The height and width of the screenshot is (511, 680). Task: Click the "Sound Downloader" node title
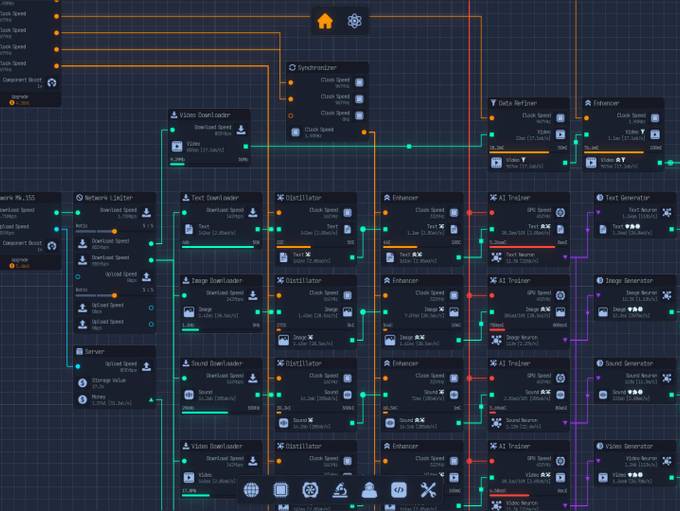(x=216, y=363)
